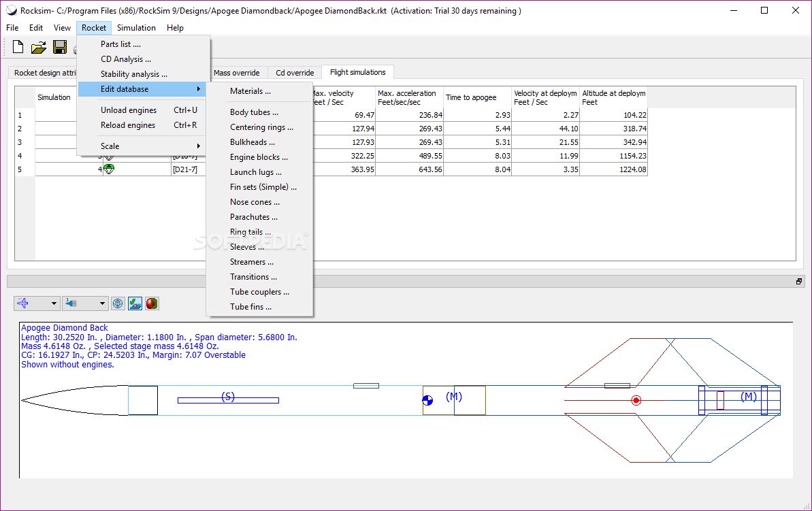This screenshot has width=812, height=511.
Task: Expand the Edit database submenu
Action: coord(143,89)
